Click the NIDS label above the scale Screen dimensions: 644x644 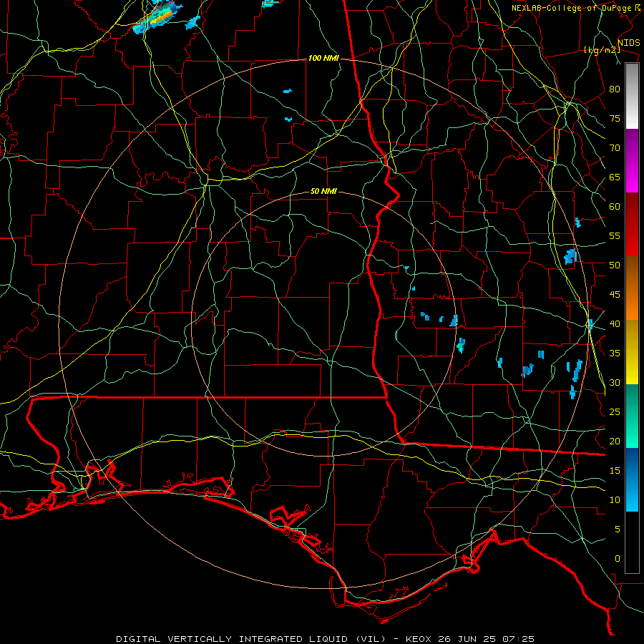coord(629,43)
